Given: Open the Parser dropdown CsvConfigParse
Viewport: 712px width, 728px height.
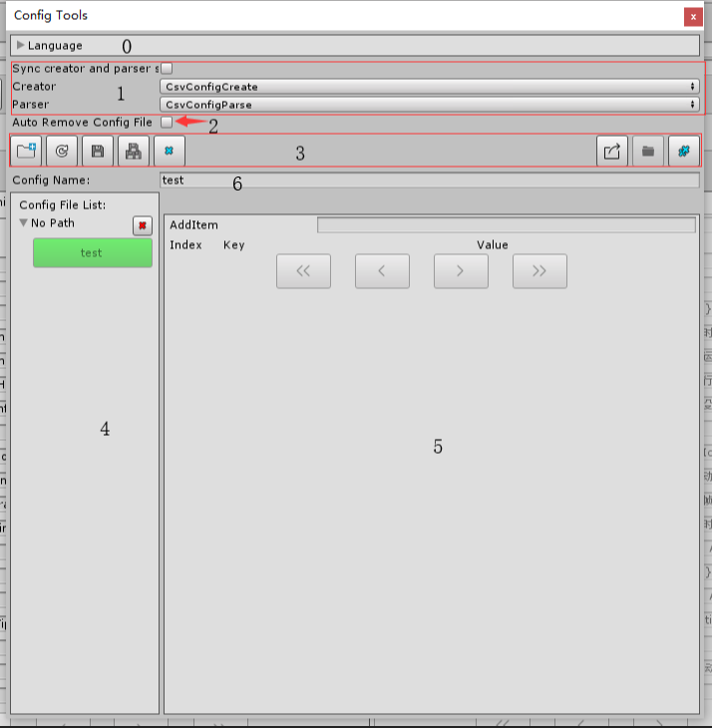Looking at the screenshot, I should [430, 105].
